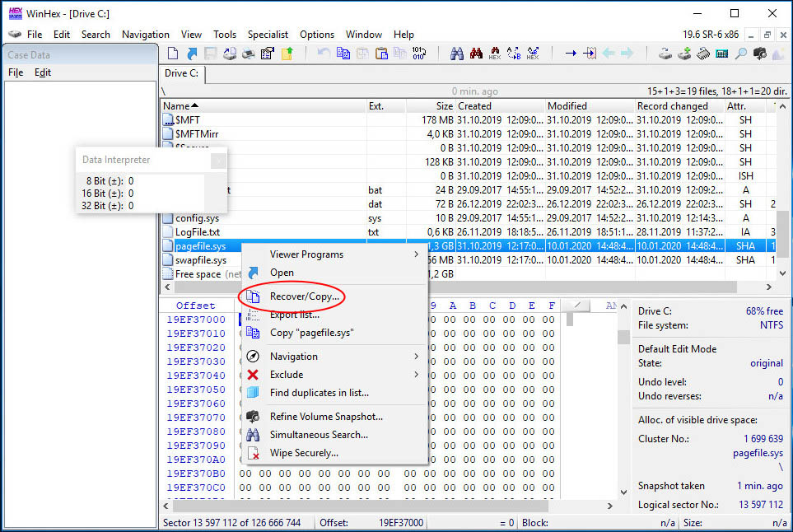Sort list by Created column header
Screen dimensions: 793x532
coord(500,106)
